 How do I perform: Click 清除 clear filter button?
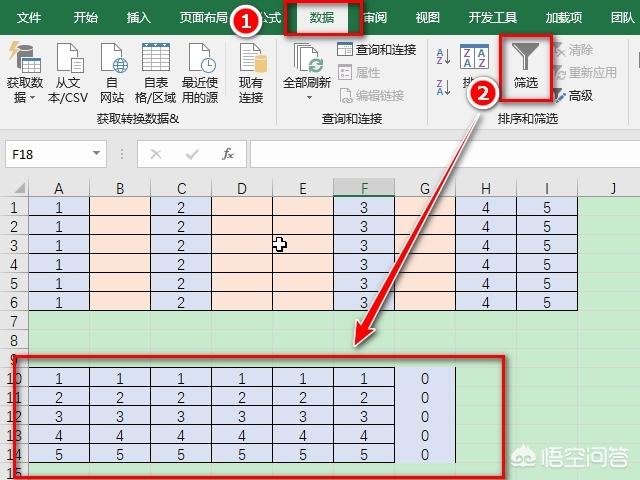tap(574, 50)
